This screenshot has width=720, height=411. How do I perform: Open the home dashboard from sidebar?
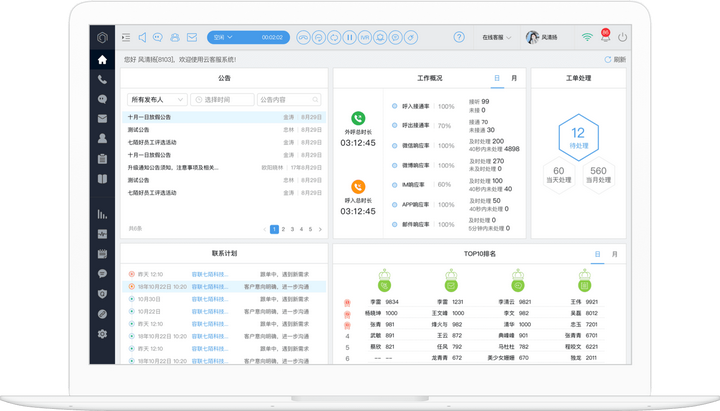coord(102,60)
